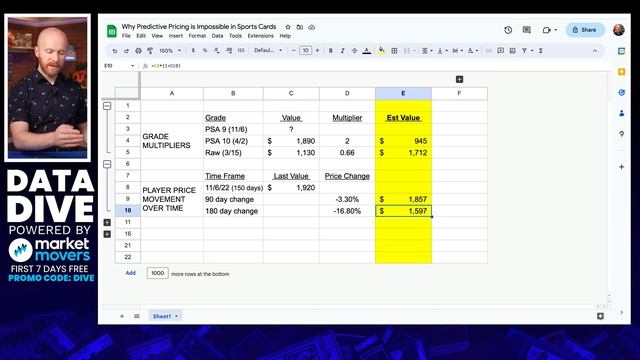
Task: Open the Extensions menu
Action: click(x=260, y=36)
